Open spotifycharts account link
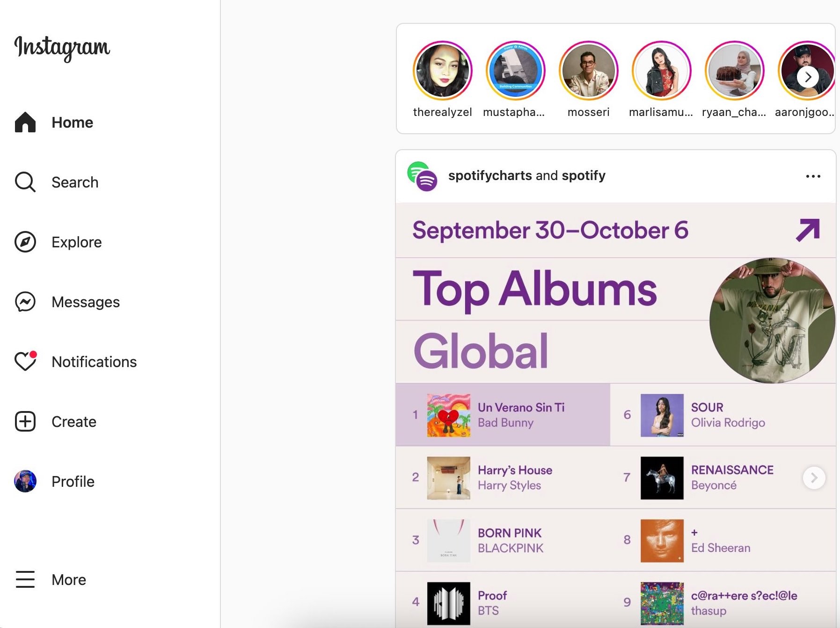Image resolution: width=840 pixels, height=628 pixels. click(x=490, y=175)
